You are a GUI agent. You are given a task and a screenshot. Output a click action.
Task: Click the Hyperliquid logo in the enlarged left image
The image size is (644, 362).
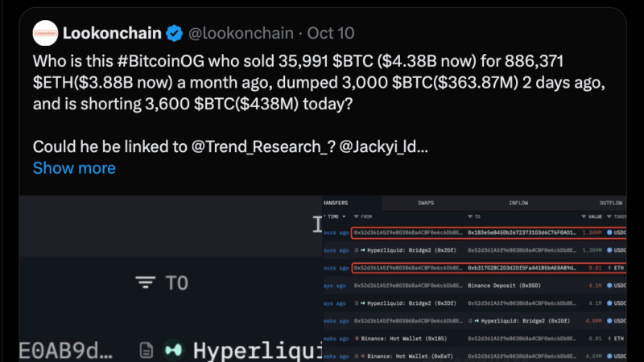[173, 350]
